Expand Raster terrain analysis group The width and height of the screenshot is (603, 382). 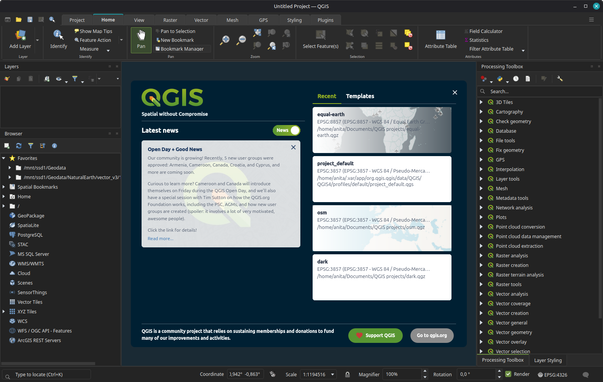click(481, 275)
